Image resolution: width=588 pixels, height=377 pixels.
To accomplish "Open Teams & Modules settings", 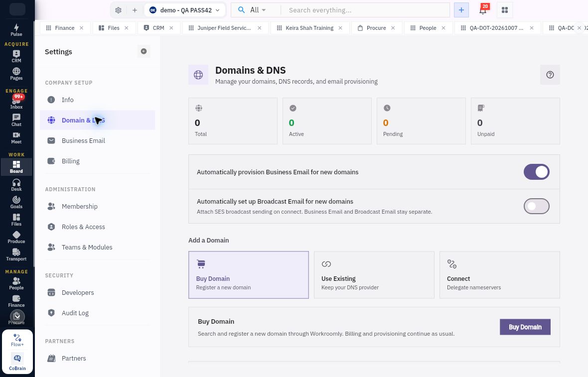I will point(97,247).
